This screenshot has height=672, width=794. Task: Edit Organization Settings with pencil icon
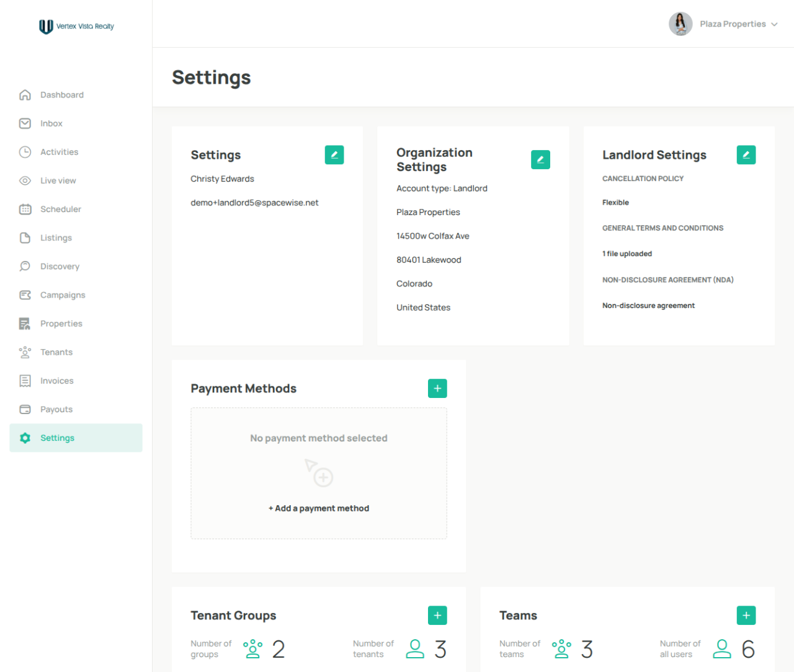[x=540, y=160]
